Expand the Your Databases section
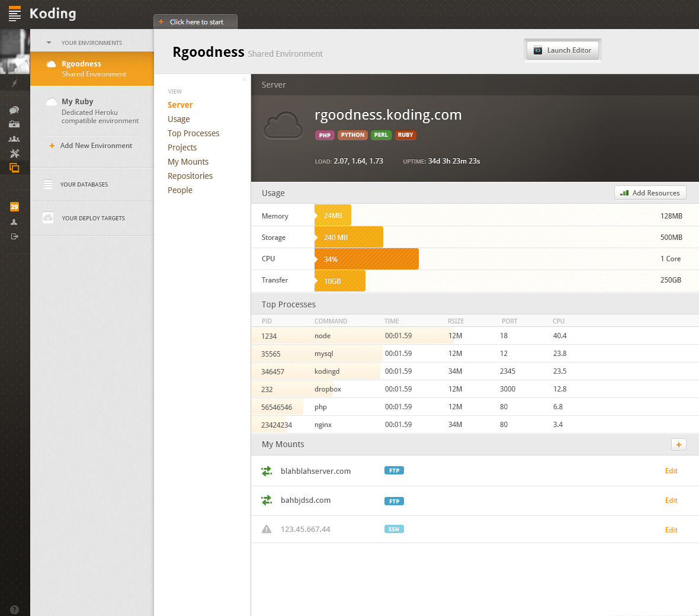The height and width of the screenshot is (616, 699). click(84, 185)
